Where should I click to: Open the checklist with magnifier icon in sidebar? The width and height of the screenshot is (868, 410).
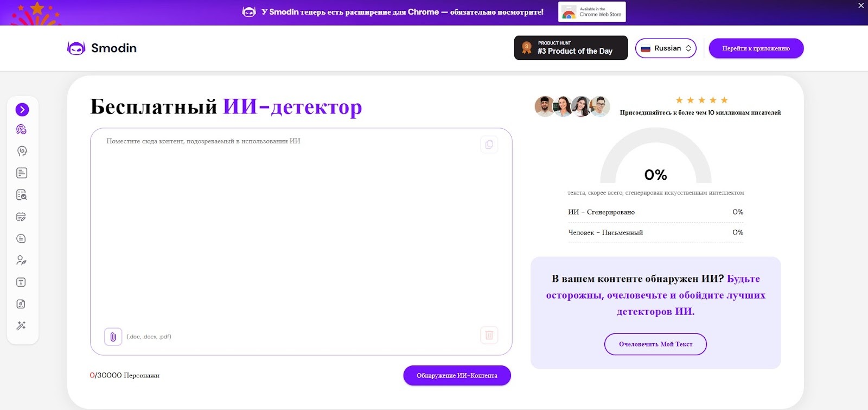tap(22, 195)
